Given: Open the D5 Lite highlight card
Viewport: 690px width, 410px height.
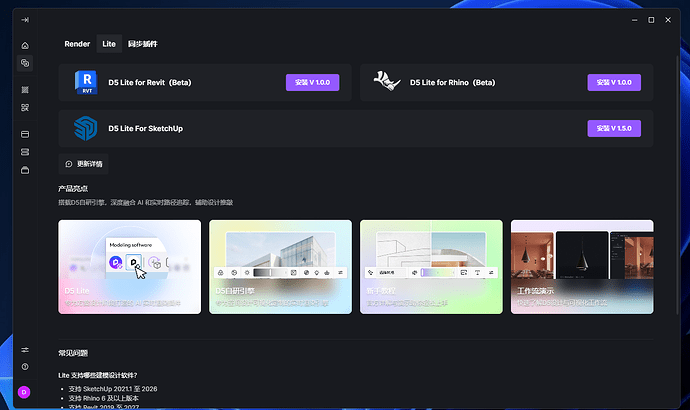Looking at the screenshot, I should (129, 267).
